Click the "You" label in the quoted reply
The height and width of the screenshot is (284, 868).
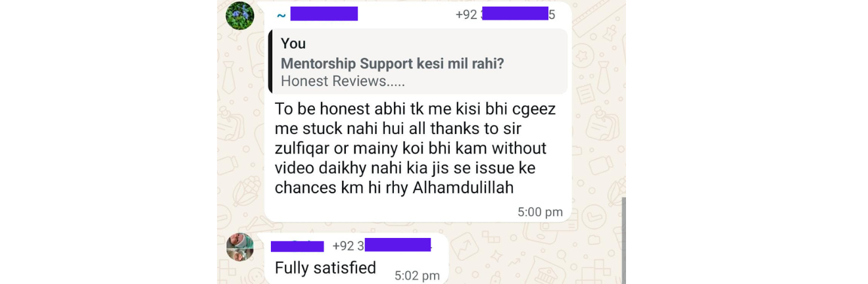click(x=293, y=43)
